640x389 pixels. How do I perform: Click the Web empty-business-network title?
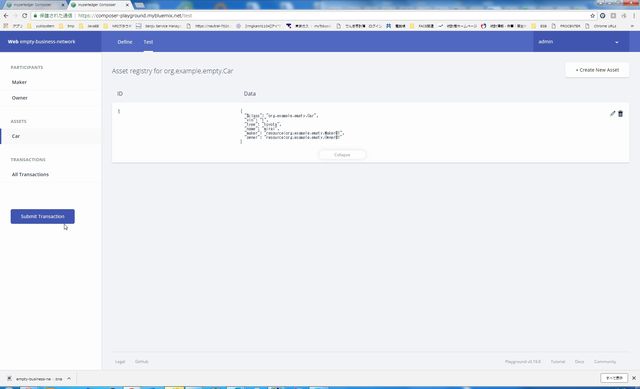[x=41, y=42]
